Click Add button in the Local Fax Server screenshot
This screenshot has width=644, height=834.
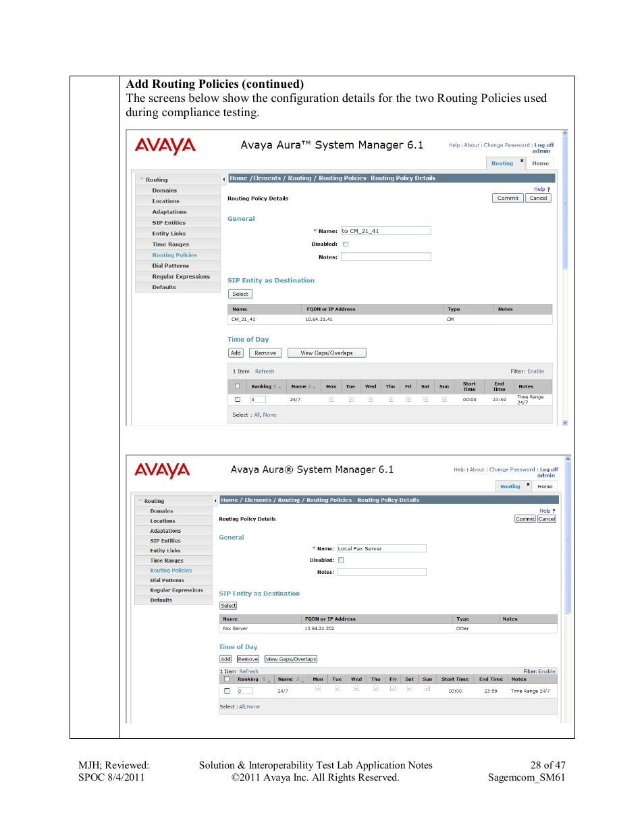tap(225, 659)
